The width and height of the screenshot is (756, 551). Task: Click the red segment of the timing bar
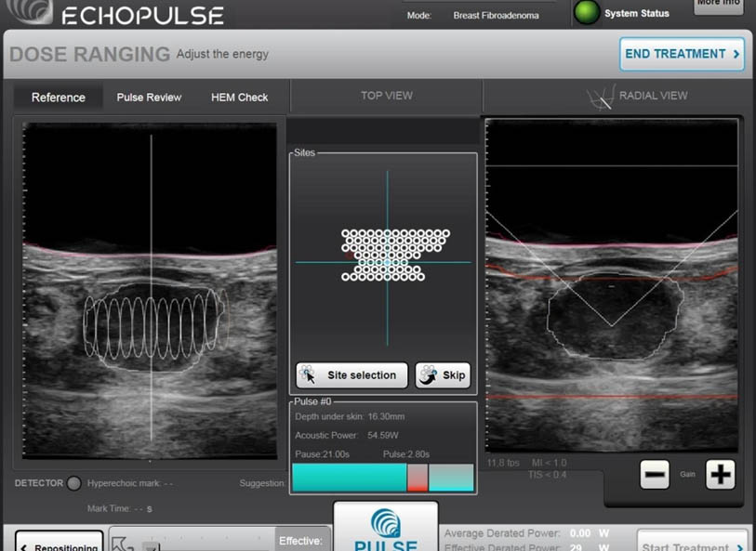[x=418, y=478]
